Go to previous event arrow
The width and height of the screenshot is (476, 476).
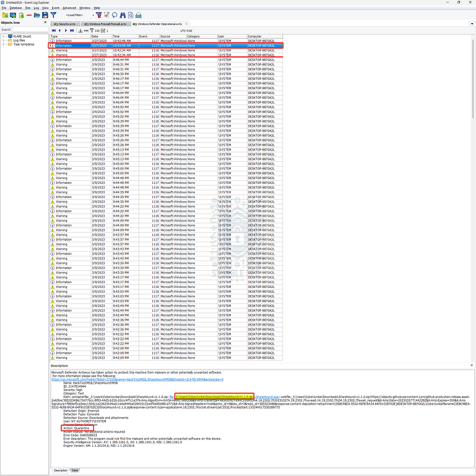point(60,31)
